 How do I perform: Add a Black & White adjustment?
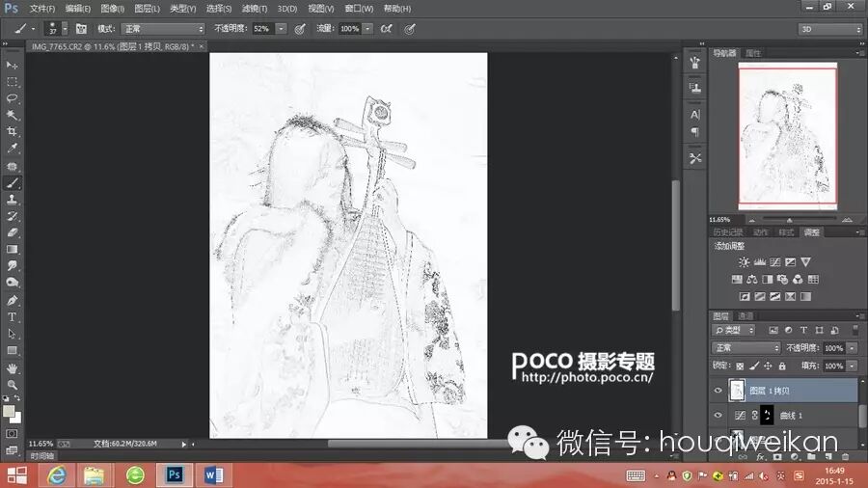[768, 280]
